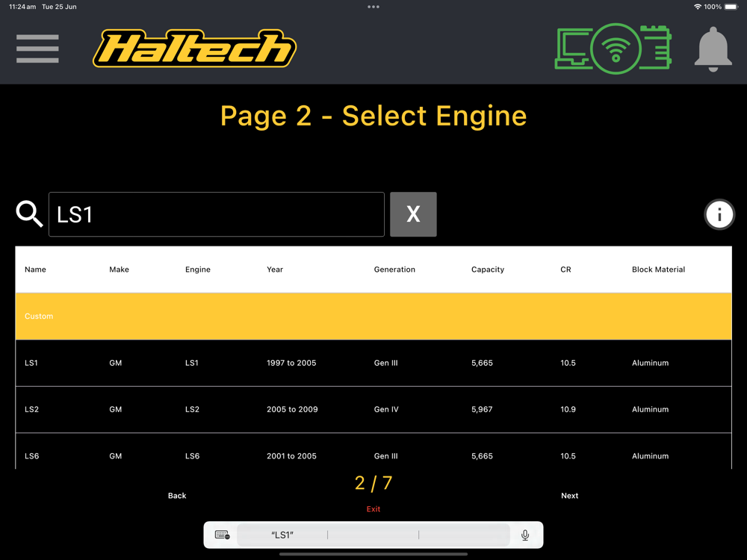Open the info icon

719,214
